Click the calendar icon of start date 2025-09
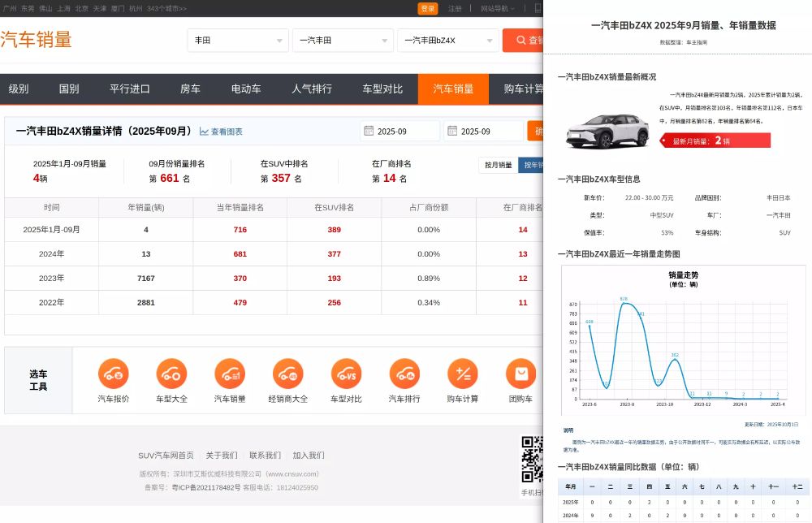The width and height of the screenshot is (812, 523). coord(369,131)
